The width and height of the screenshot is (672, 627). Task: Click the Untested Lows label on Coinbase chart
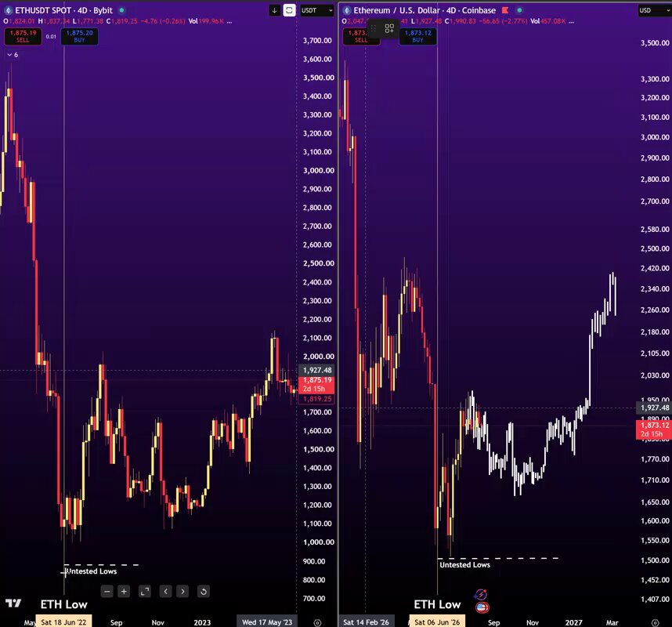[465, 565]
